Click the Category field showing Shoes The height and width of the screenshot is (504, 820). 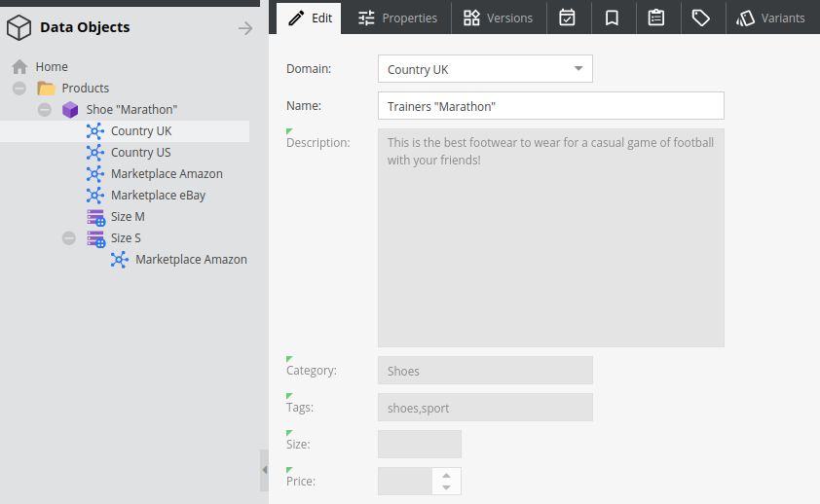485,371
